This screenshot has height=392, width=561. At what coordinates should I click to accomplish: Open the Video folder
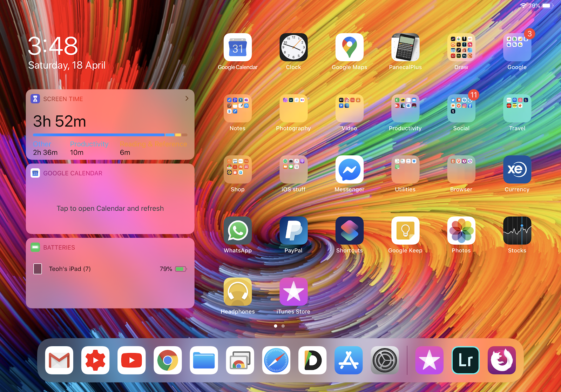coord(350,108)
